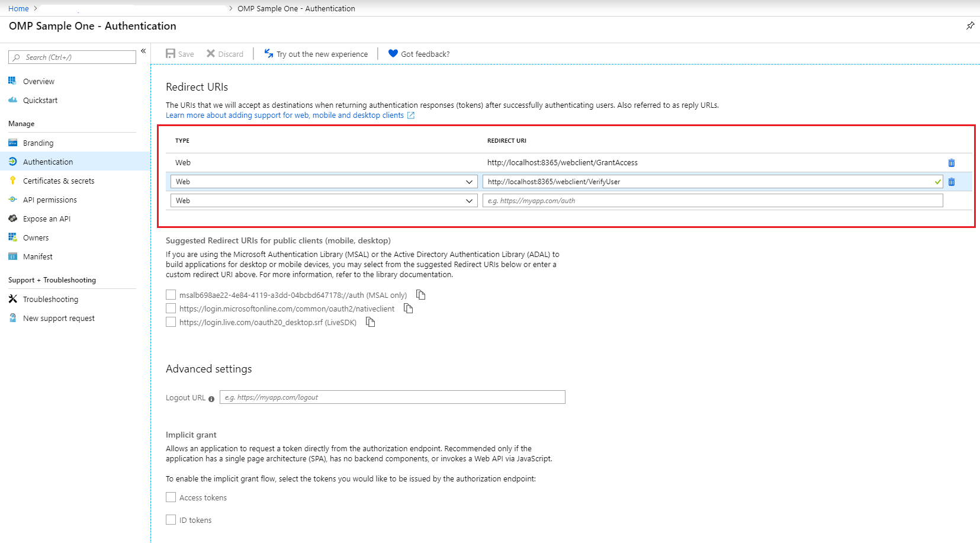Click the Manifest icon in sidebar
This screenshot has height=543, width=980.
click(x=12, y=256)
